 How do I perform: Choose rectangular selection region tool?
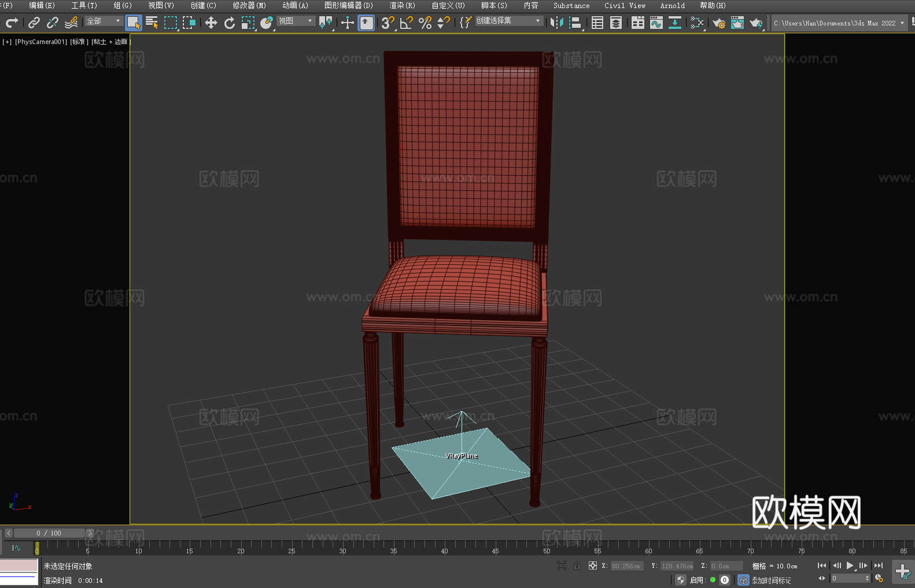pos(171,23)
